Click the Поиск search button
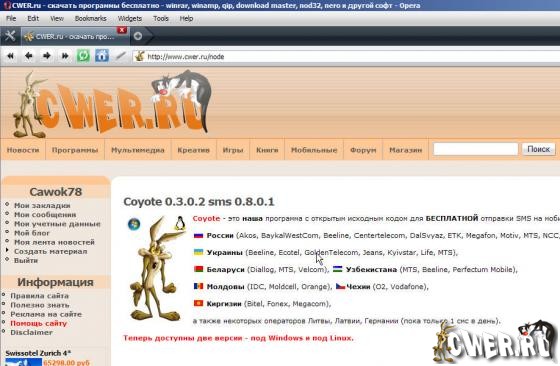This screenshot has height=366, width=560. click(x=539, y=149)
